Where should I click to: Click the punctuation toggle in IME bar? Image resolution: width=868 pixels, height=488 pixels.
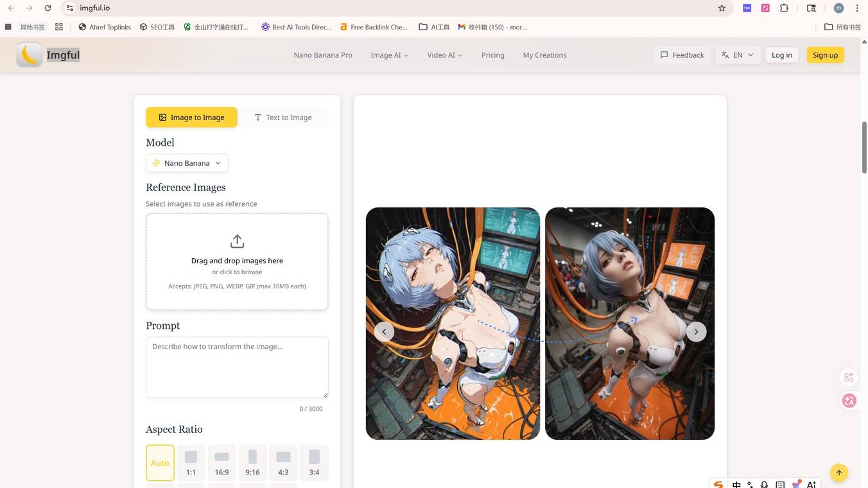click(x=750, y=485)
